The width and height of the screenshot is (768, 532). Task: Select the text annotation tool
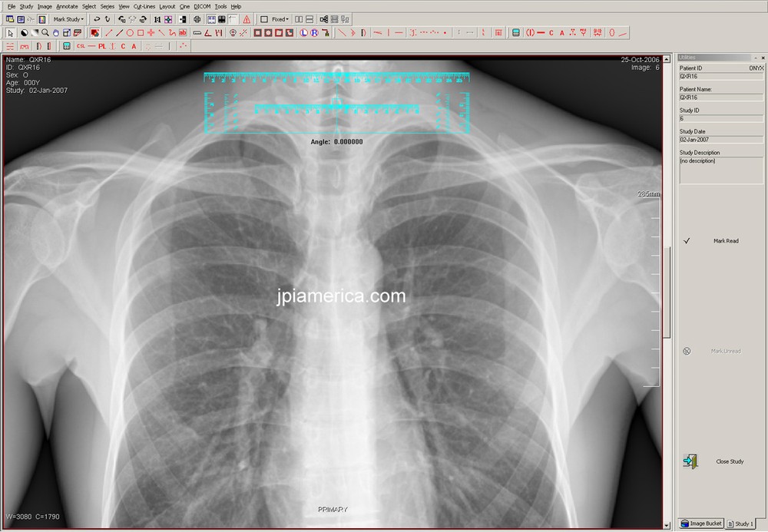[x=183, y=33]
